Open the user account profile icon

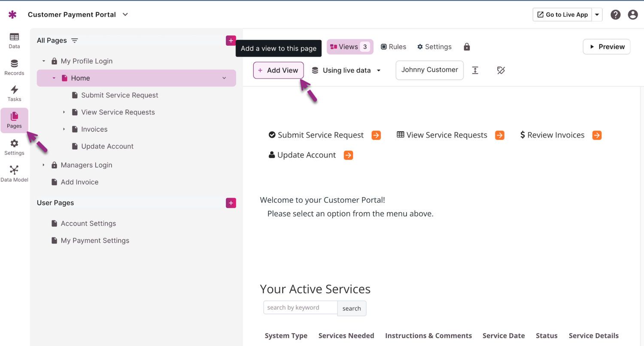click(x=633, y=15)
